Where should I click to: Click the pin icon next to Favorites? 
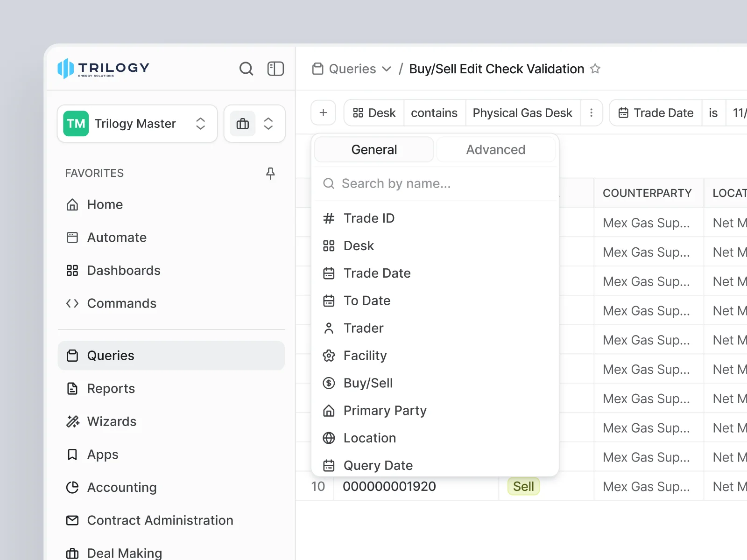click(x=270, y=173)
